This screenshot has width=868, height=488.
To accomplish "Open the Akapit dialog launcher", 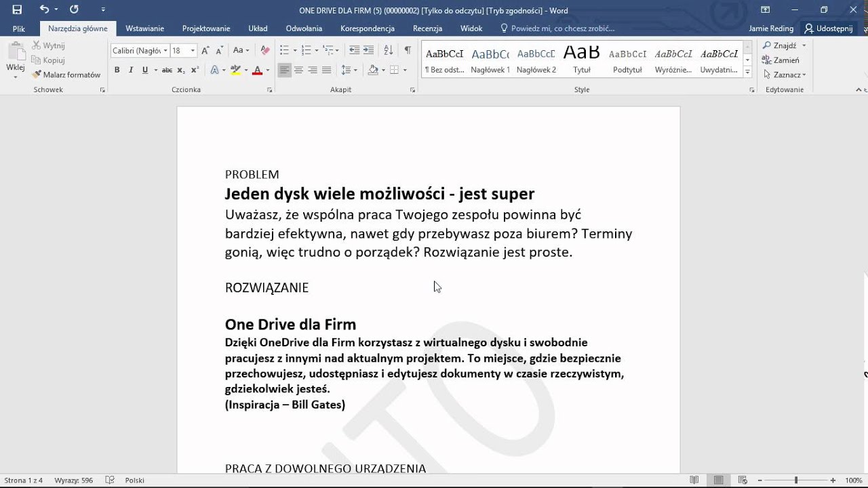I will point(412,89).
